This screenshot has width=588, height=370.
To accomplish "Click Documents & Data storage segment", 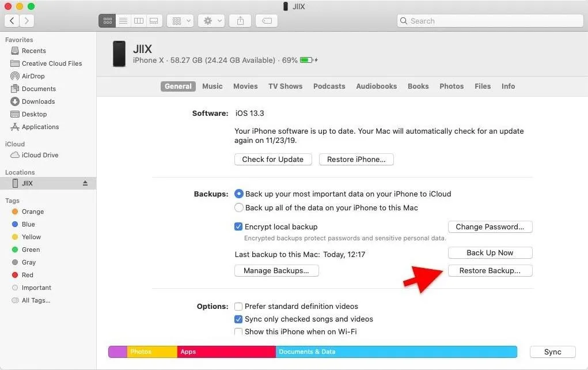I will pyautogui.click(x=396, y=352).
